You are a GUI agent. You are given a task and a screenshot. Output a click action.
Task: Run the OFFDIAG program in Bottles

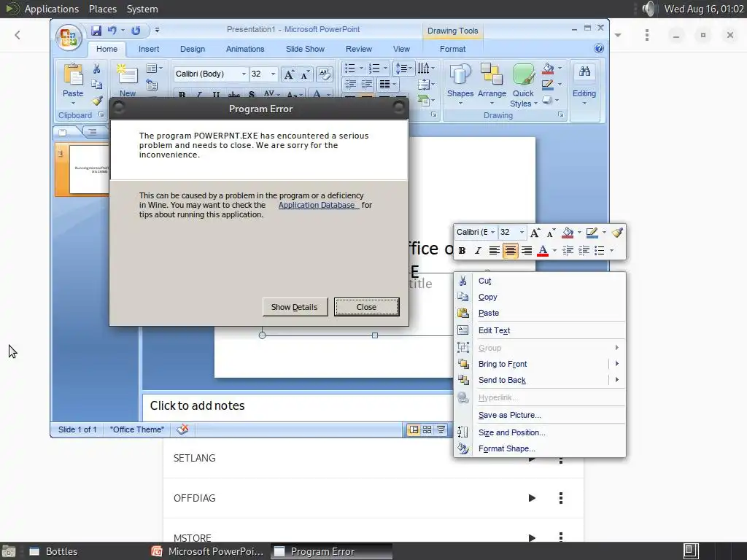click(532, 498)
